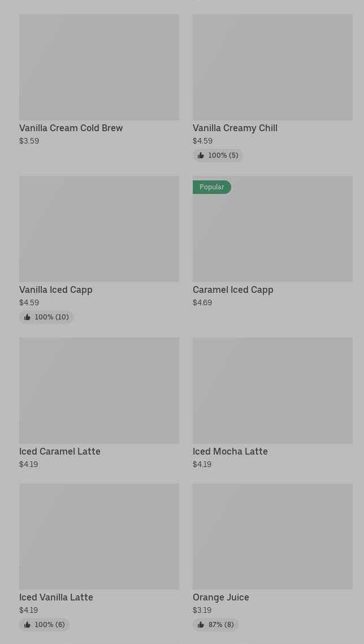Click the Vanilla Cream Cold Brew title
This screenshot has width=364, height=644.
pos(71,128)
